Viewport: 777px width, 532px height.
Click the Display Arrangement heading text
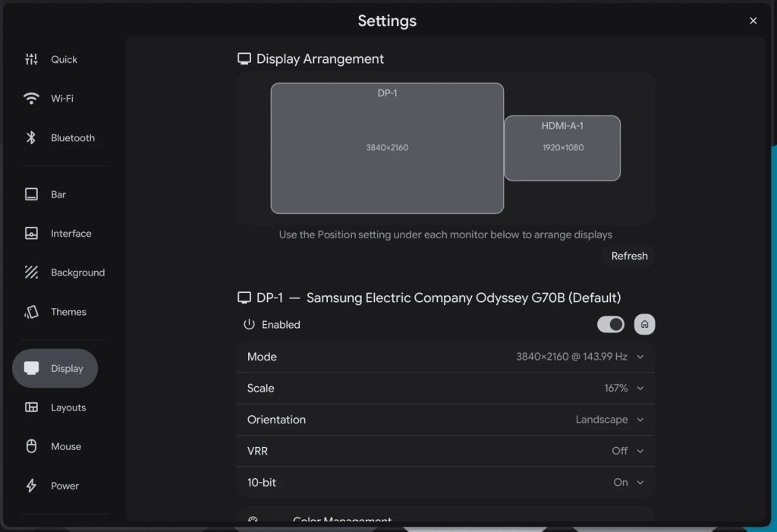point(319,59)
